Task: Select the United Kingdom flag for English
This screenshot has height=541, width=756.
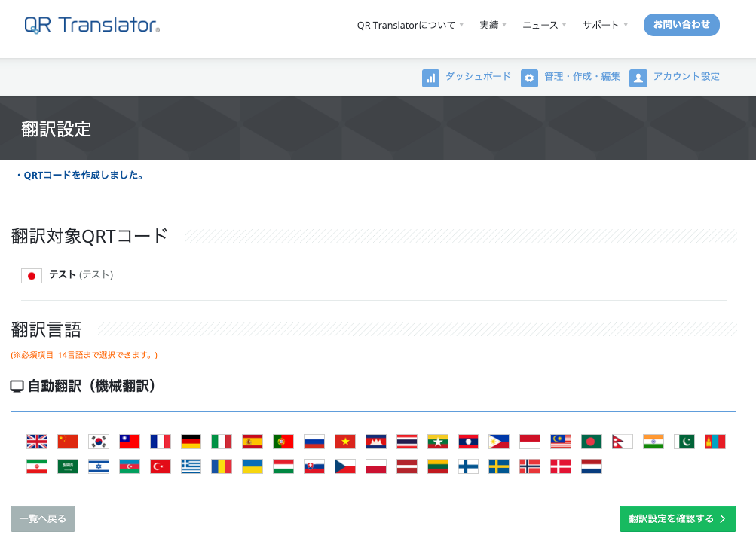Action: click(x=37, y=442)
